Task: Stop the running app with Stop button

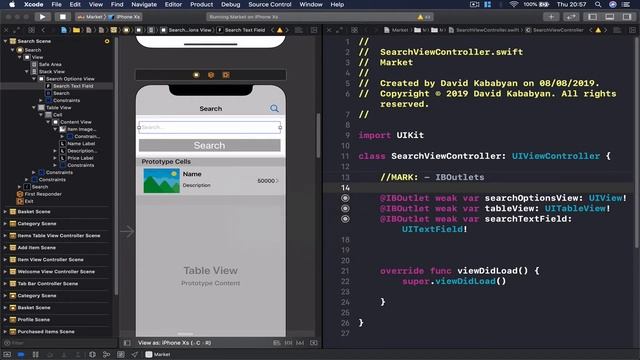Action: (x=62, y=17)
